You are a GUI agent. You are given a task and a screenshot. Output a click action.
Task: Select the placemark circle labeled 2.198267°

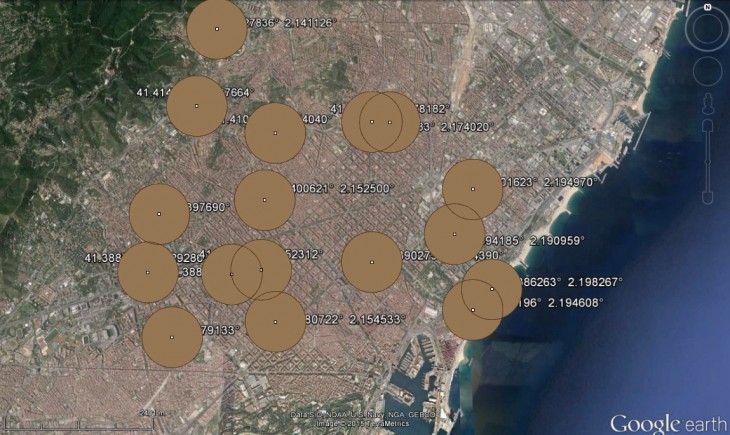(492, 288)
